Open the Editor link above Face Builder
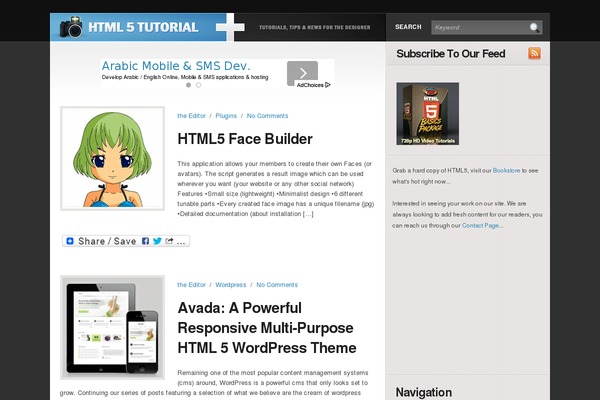This screenshot has height=400, width=600. point(191,116)
